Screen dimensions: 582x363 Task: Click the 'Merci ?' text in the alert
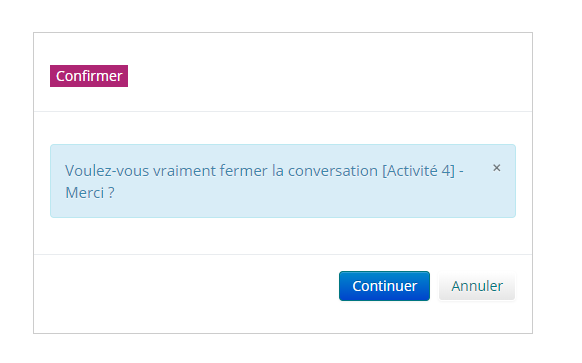(90, 193)
